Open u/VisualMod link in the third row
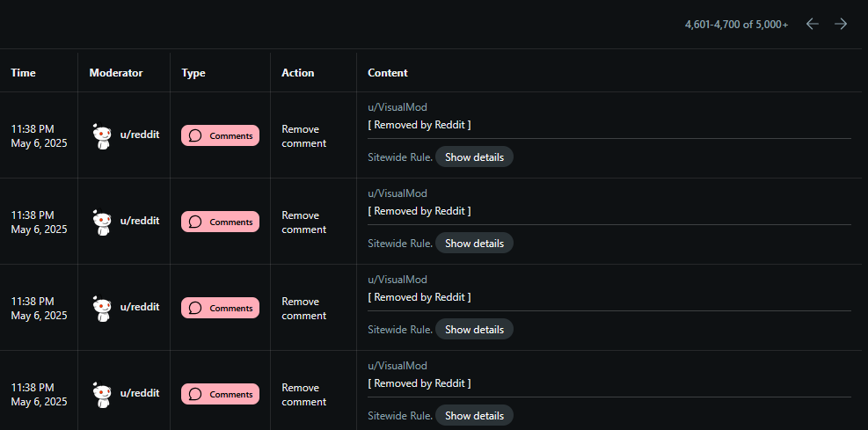 pos(398,280)
